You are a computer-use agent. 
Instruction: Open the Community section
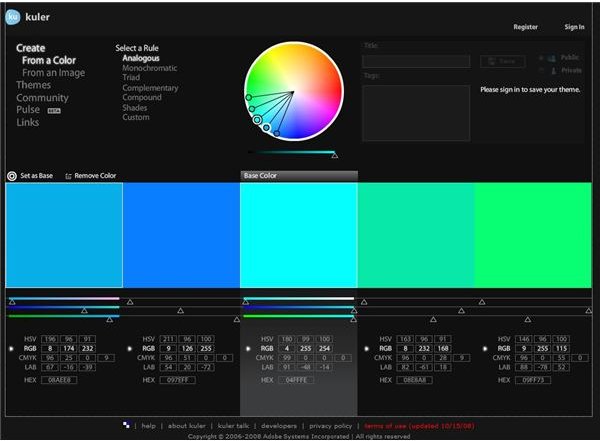click(42, 98)
